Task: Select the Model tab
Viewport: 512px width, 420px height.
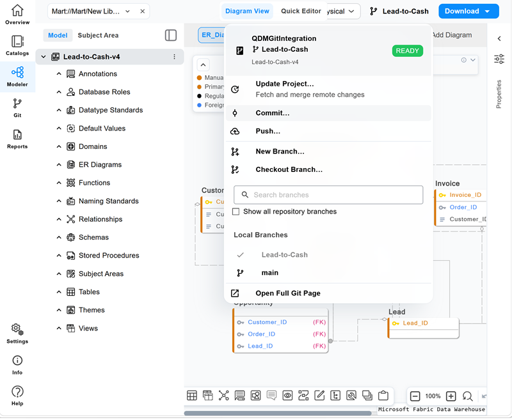Action: (58, 35)
